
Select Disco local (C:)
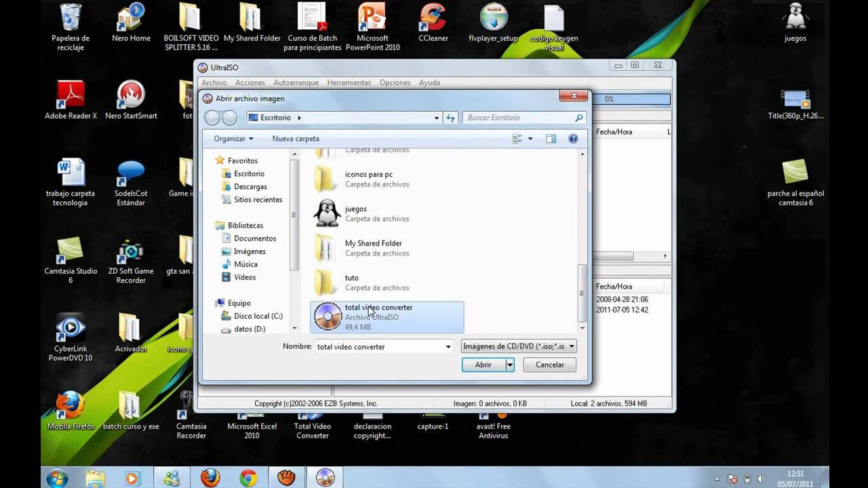tap(258, 316)
